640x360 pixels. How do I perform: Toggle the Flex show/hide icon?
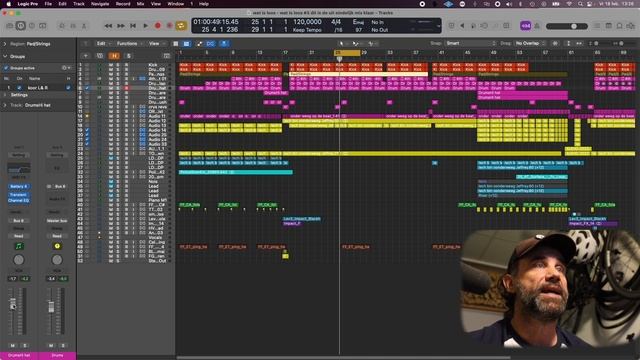pos(211,43)
